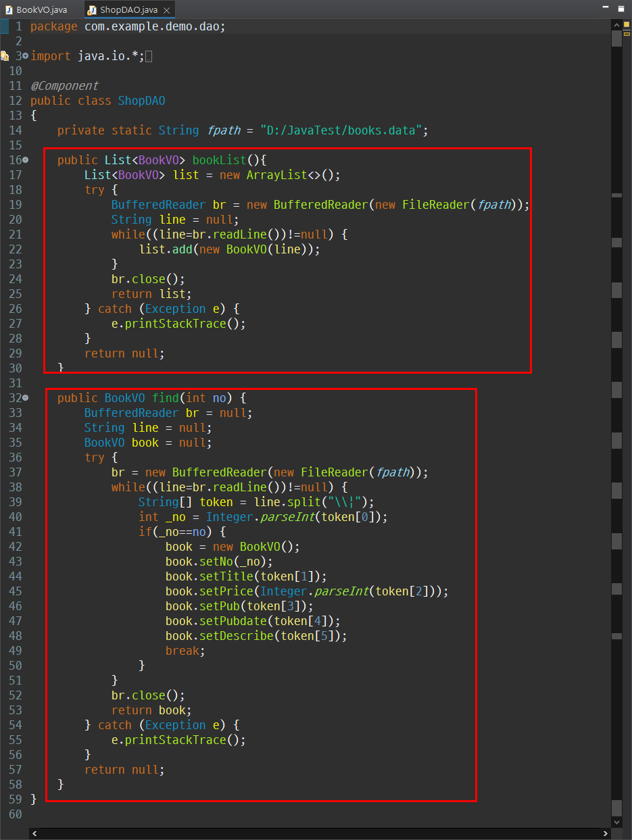Image resolution: width=632 pixels, height=840 pixels.
Task: Click ArrayList on line 17
Action: (x=276, y=175)
